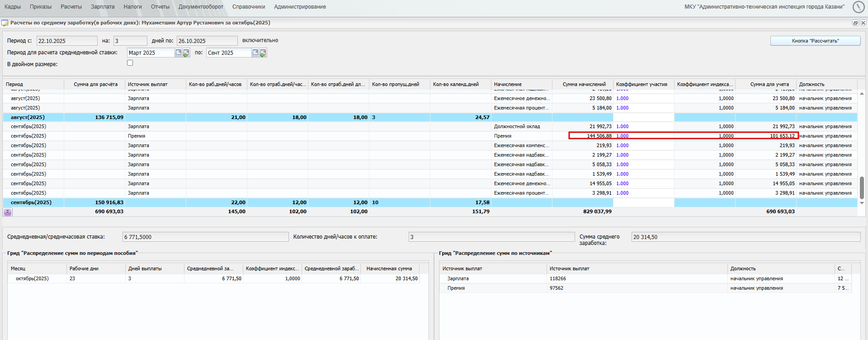Open calendar picker for the Март 2025 field
Image resolution: width=868 pixels, height=340 pixels.
(179, 53)
